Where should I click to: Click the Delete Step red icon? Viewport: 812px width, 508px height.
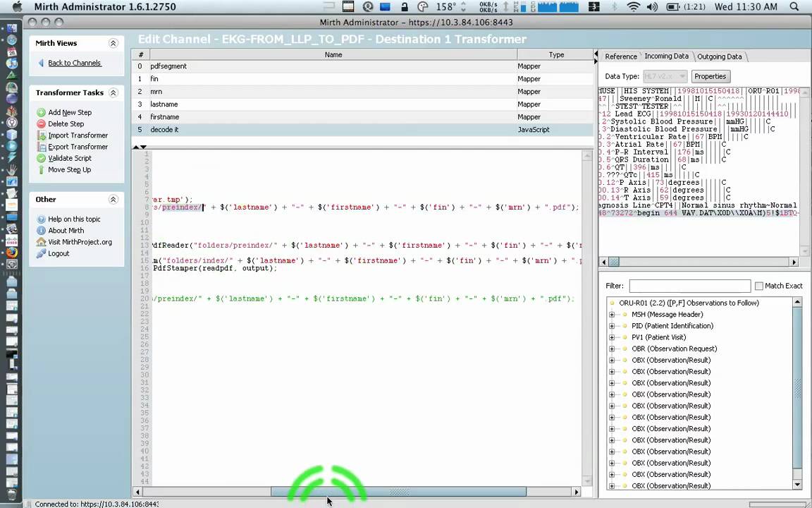(x=42, y=124)
